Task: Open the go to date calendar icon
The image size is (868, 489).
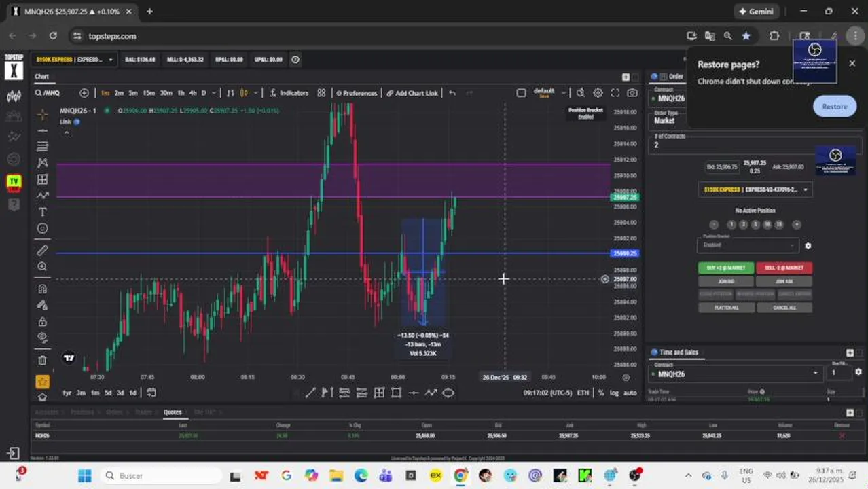Action: 151,393
